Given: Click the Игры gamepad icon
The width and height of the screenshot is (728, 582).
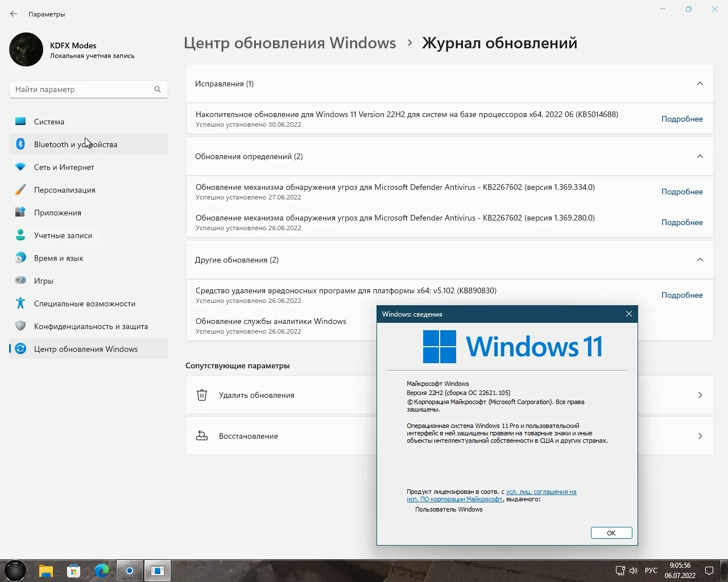Looking at the screenshot, I should pyautogui.click(x=20, y=280).
